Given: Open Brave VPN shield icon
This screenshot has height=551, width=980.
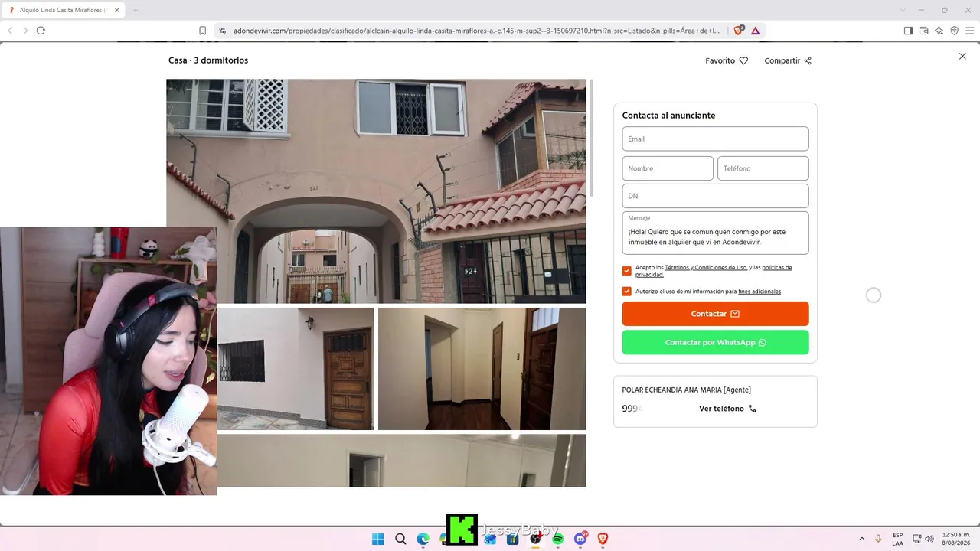Looking at the screenshot, I should click(x=954, y=31).
